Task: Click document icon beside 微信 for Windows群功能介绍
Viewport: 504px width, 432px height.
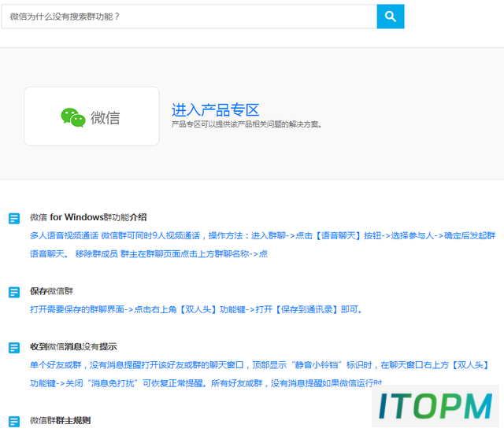Action: click(14, 219)
